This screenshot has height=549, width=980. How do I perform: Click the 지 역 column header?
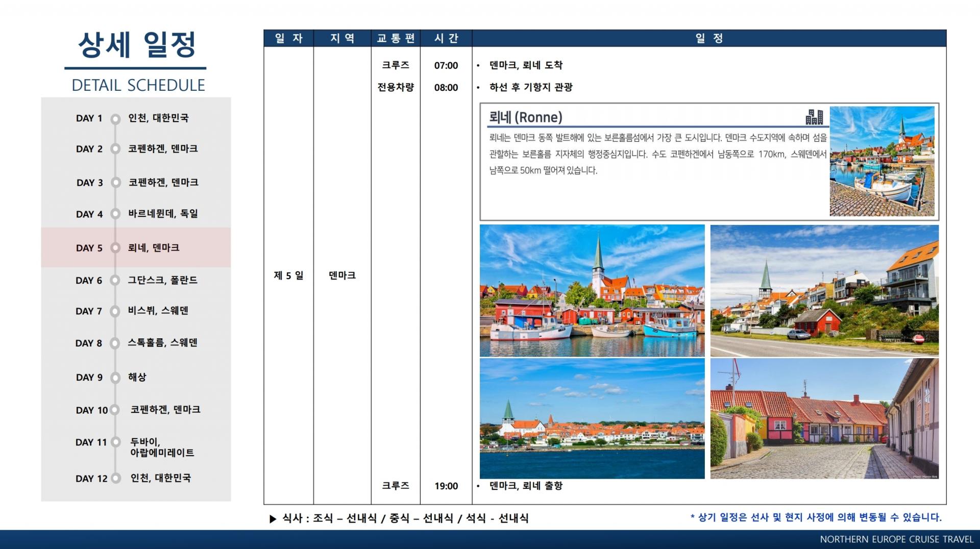click(x=342, y=38)
